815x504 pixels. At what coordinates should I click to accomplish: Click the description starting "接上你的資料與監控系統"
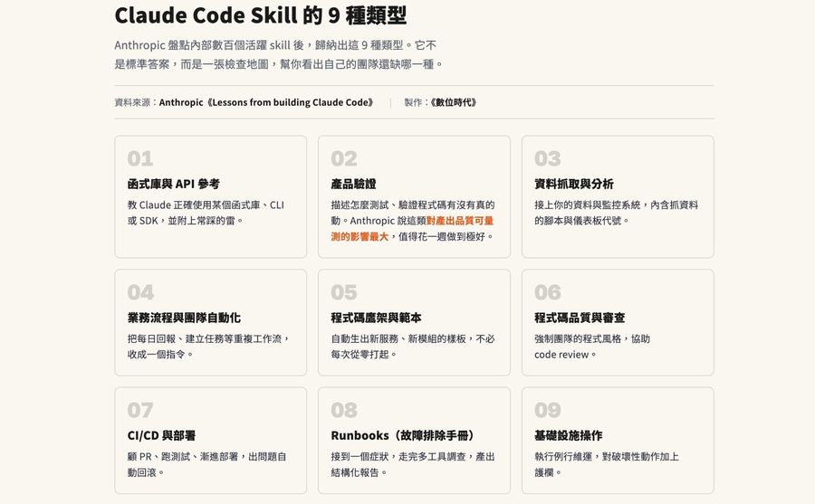click(616, 213)
